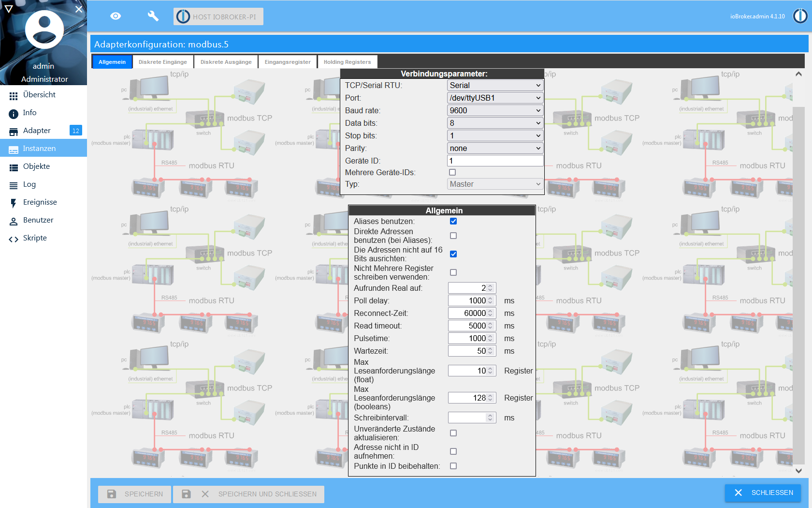Click the Skripte code brackets icon
Viewport: 812px width, 508px height.
tap(14, 239)
